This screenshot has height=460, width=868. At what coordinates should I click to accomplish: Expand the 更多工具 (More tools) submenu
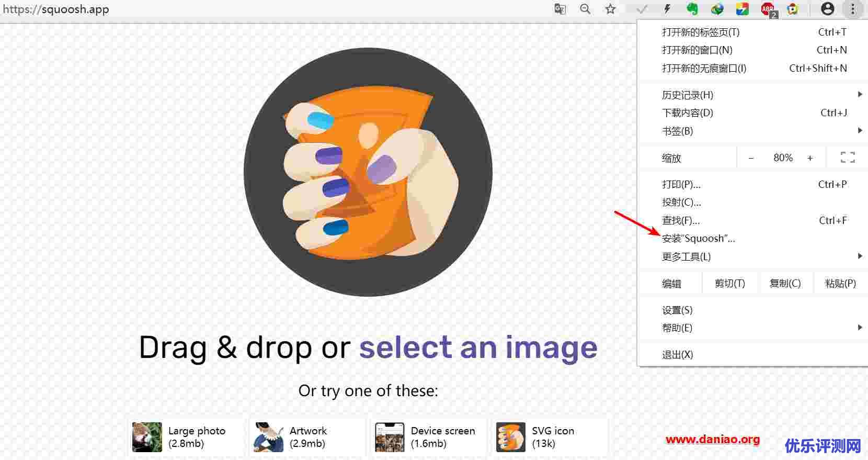[x=752, y=256]
